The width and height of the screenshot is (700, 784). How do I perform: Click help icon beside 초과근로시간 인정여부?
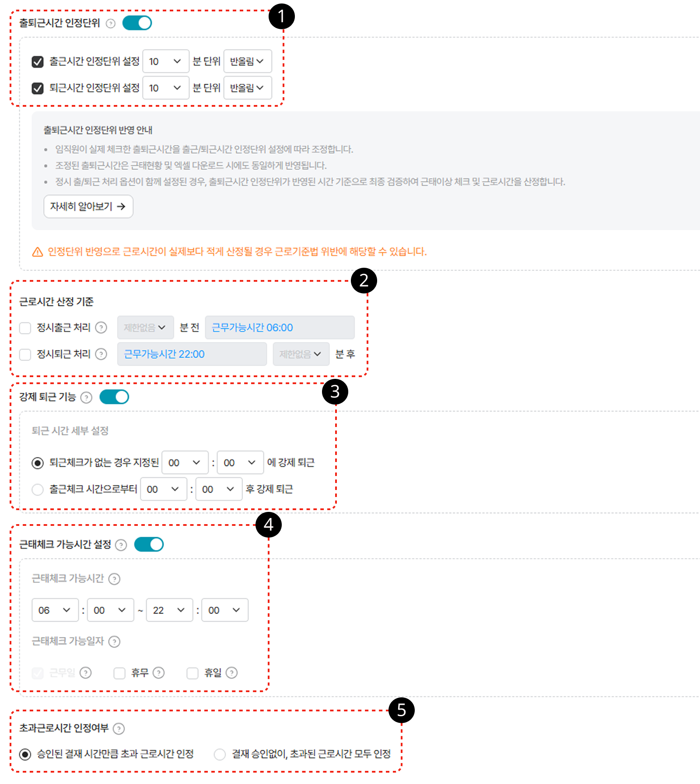pos(119,728)
